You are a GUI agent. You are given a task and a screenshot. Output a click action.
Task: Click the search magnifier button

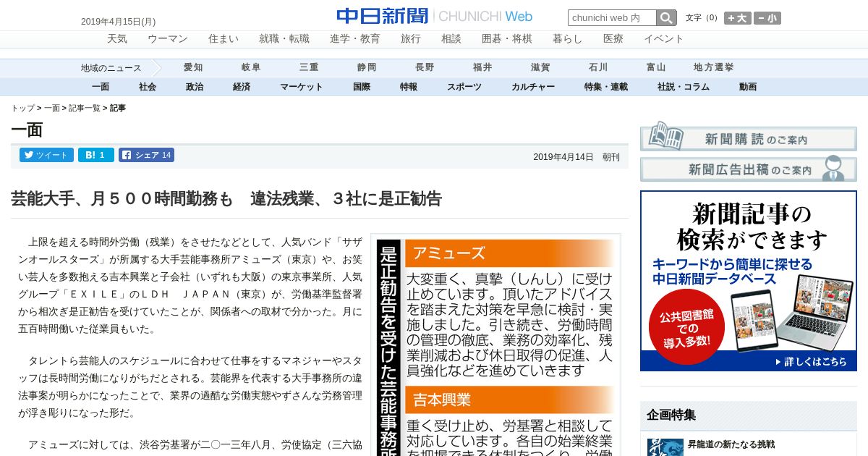tap(666, 18)
